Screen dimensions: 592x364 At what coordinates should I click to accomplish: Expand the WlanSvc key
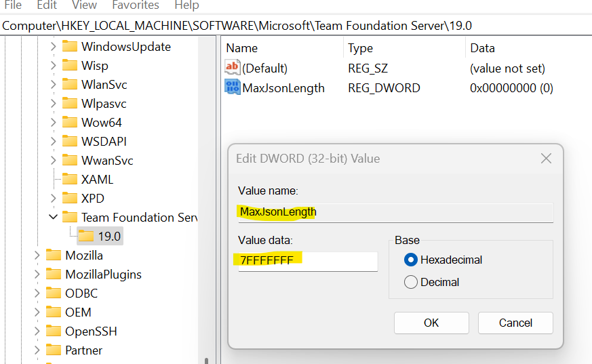tap(54, 84)
